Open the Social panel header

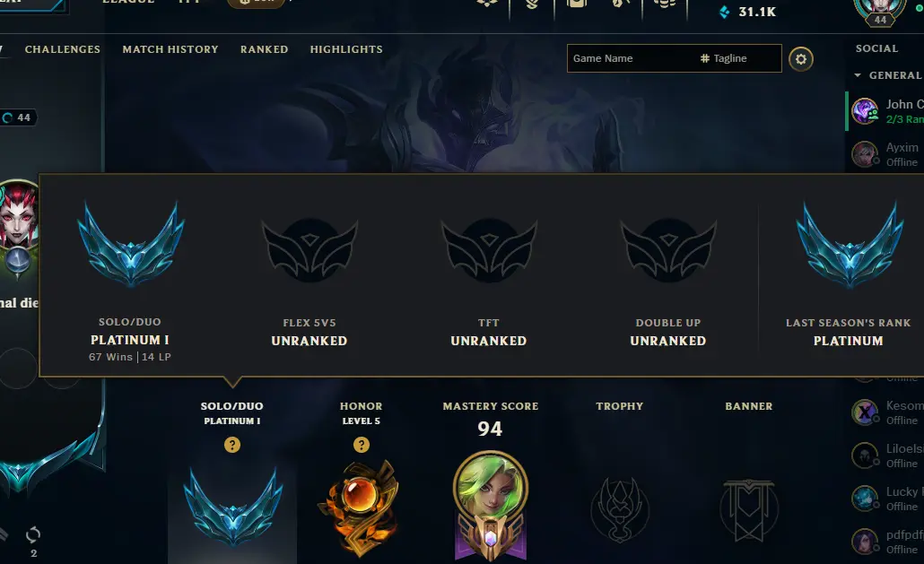point(876,48)
